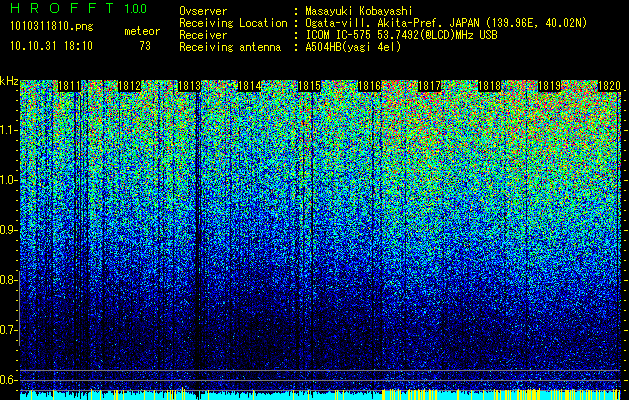Click the ICOM IC-575 receiver value

(401, 35)
